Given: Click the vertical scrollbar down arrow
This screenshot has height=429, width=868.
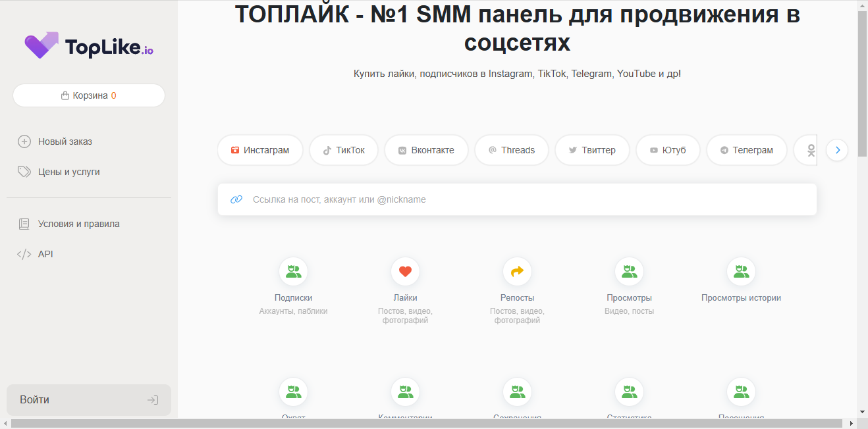Looking at the screenshot, I should point(862,412).
